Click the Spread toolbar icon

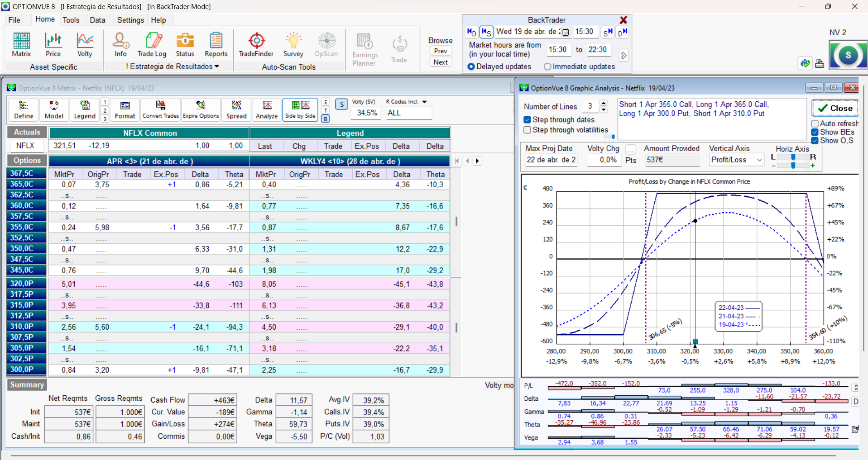point(236,110)
